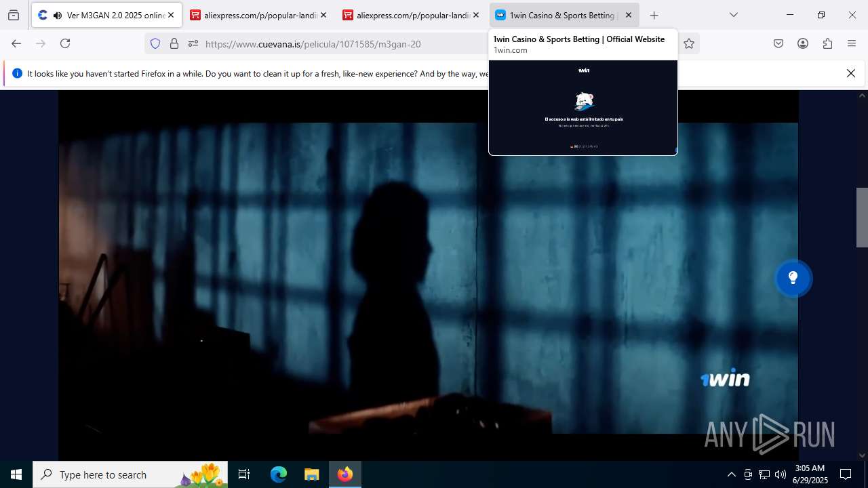Click the 1win tab preview thumbnail

583,107
